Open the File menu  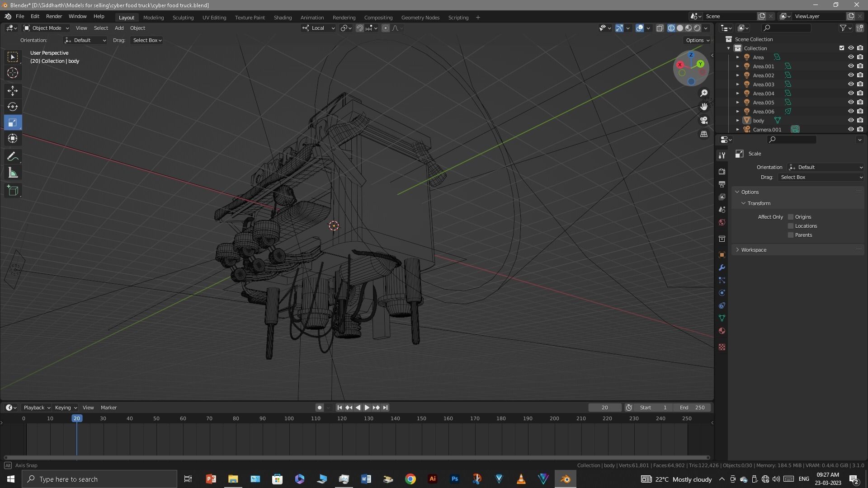pyautogui.click(x=20, y=16)
